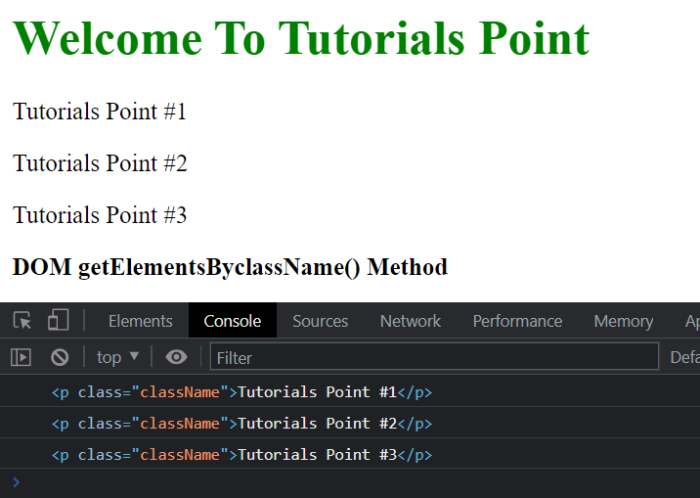700x498 pixels.
Task: Select console output row Tutorials Point #1
Action: point(350,392)
